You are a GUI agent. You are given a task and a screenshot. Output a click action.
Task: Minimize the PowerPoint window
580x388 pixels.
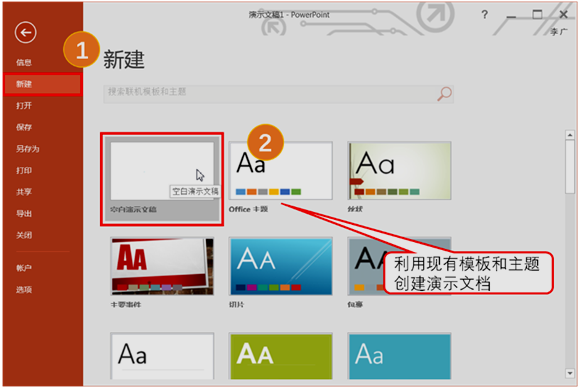tap(511, 16)
